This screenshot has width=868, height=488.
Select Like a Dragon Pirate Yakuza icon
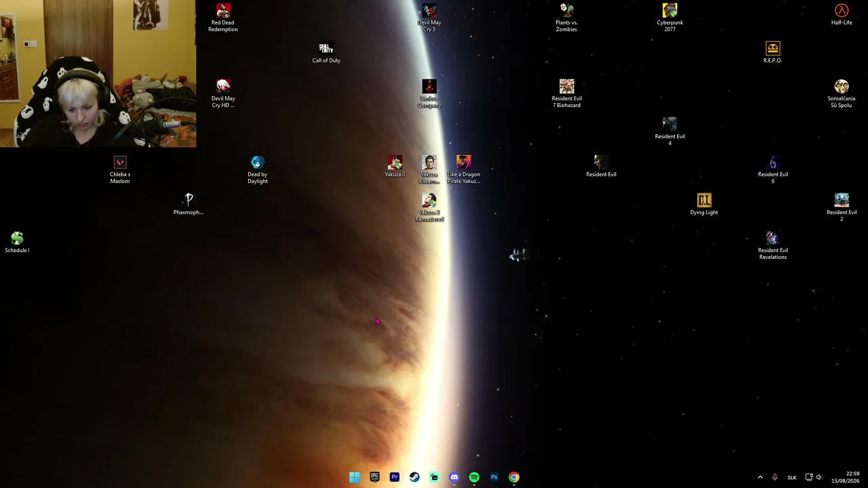pos(464,169)
